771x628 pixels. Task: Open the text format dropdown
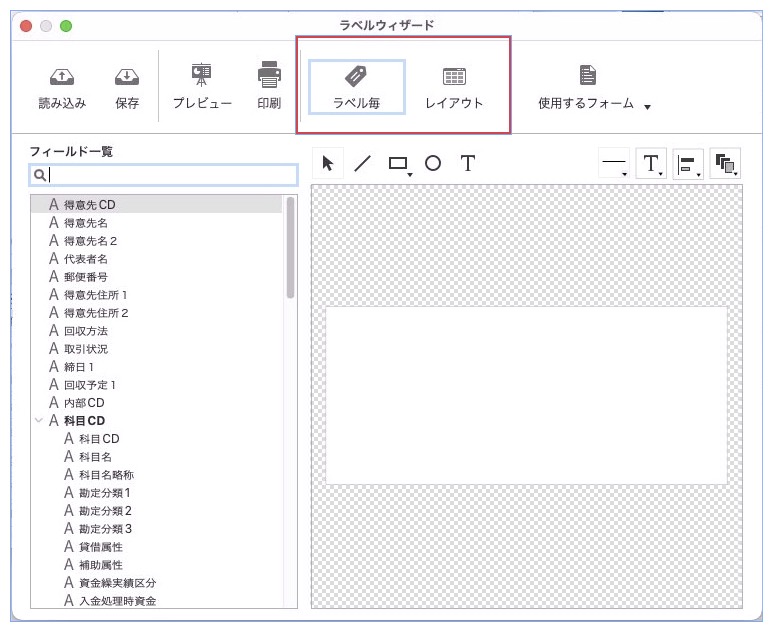point(651,164)
